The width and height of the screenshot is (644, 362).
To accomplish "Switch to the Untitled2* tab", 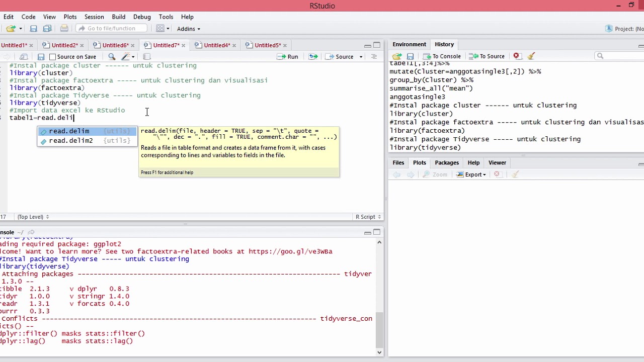I will point(64,45).
